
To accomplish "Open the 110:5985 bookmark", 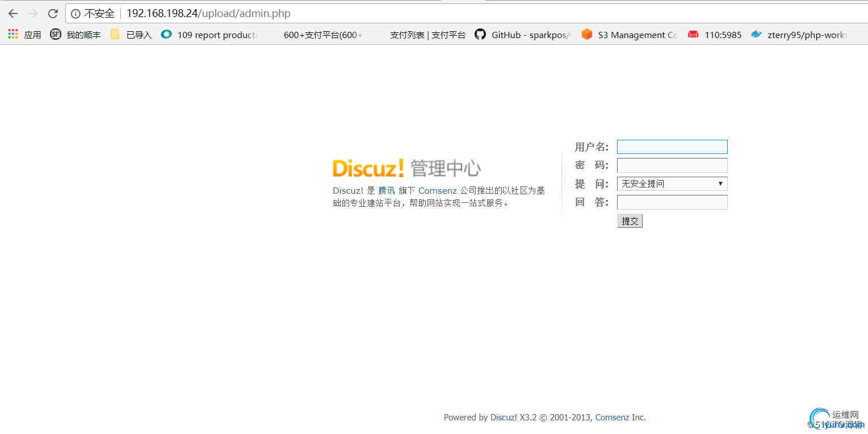I will click(x=715, y=35).
